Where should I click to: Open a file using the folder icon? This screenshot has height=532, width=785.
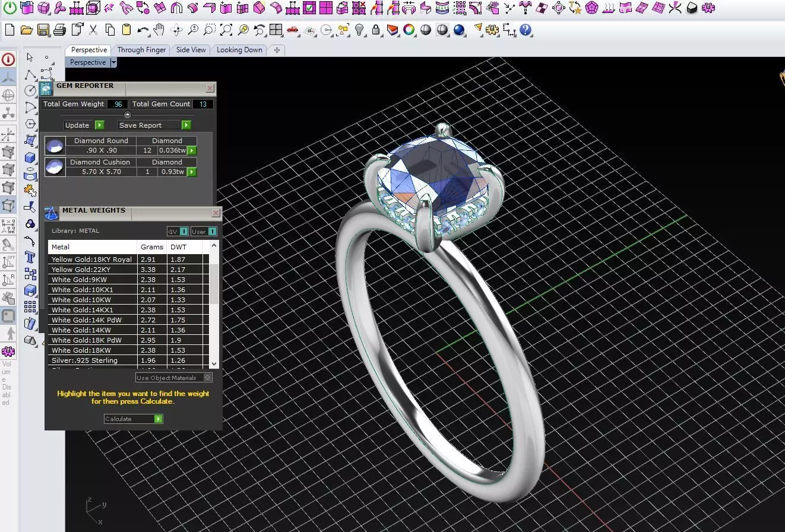[26, 30]
